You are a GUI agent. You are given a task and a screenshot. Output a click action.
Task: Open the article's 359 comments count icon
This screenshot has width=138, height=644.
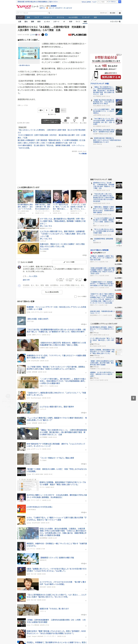[33, 35]
